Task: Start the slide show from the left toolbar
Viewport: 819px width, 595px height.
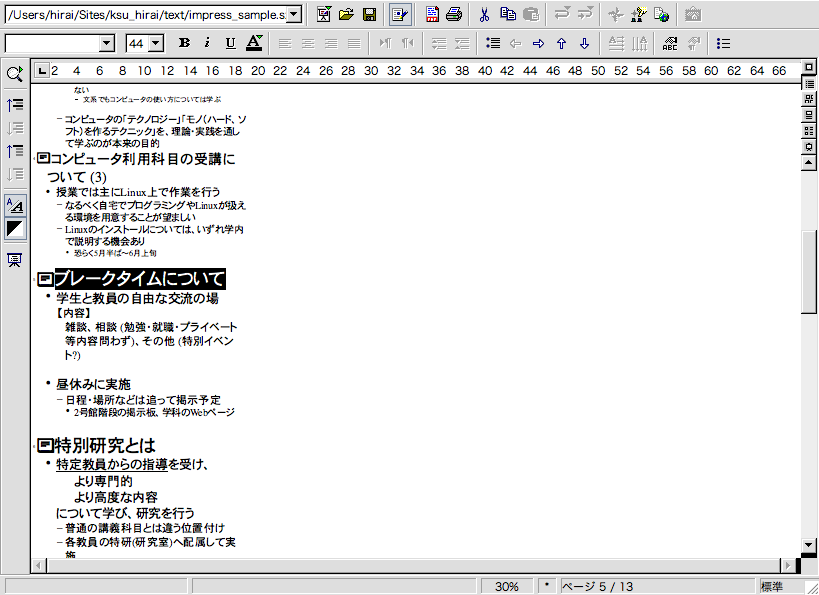Action: [x=15, y=260]
